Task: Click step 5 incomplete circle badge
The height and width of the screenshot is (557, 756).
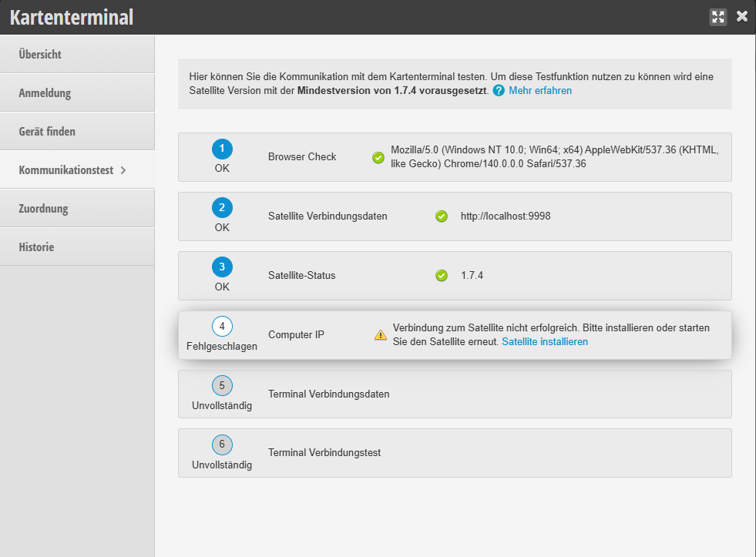Action: click(222, 386)
